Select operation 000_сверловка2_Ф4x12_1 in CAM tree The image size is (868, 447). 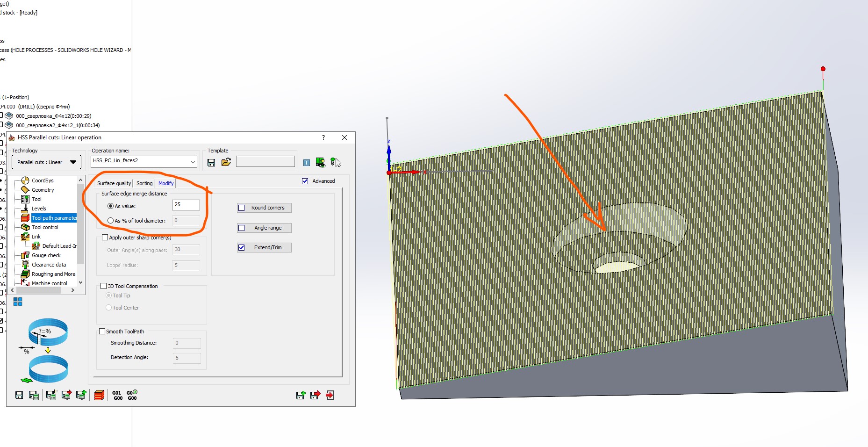(x=57, y=125)
